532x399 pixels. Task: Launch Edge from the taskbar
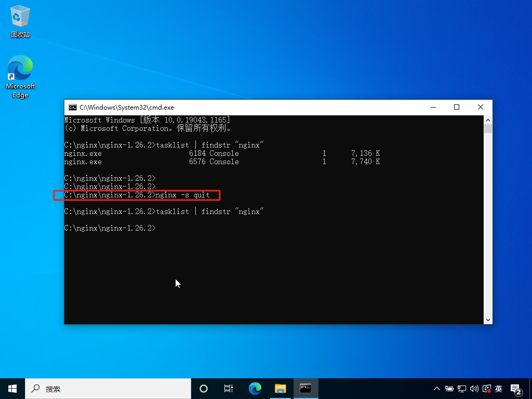(x=255, y=389)
